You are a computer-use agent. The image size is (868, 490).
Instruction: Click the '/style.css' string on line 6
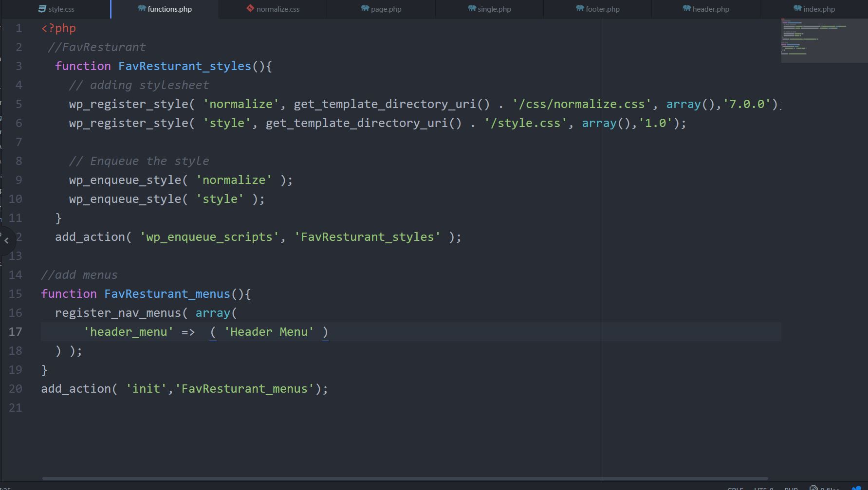pos(526,123)
